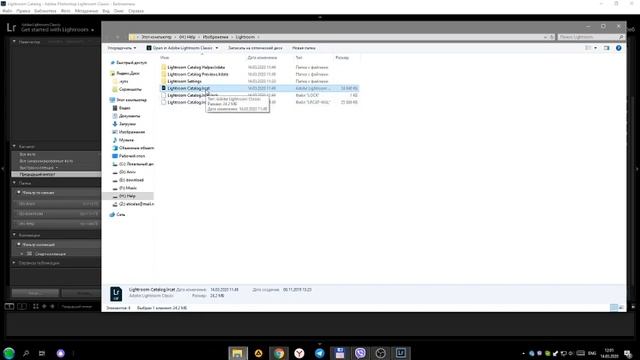Open Библиотека menu in Lightroom

pos(45,11)
